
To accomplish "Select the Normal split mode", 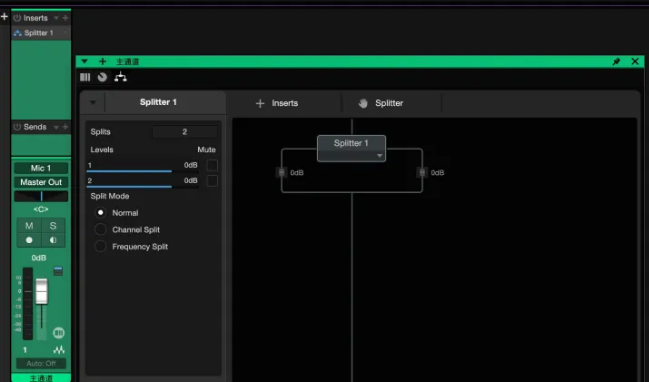I will pyautogui.click(x=100, y=212).
